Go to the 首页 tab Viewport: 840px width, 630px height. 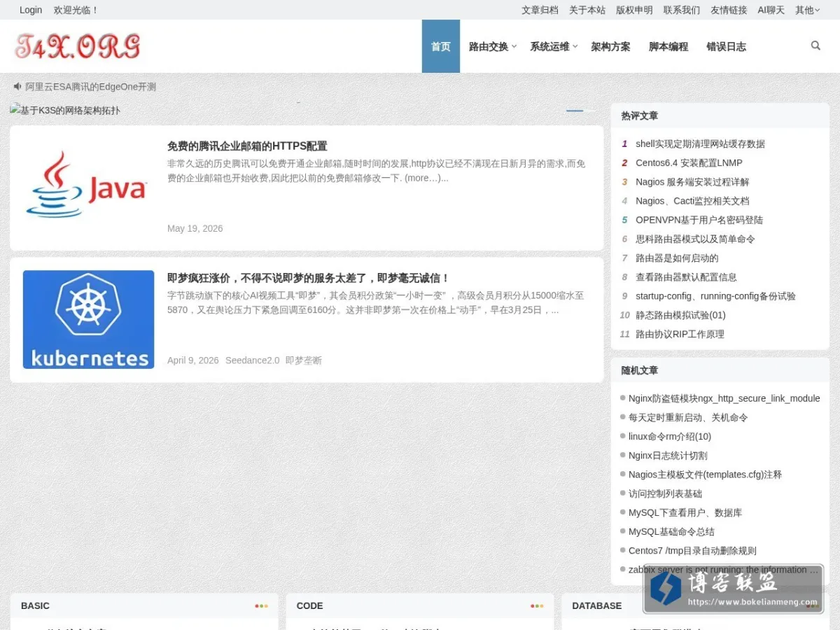click(441, 46)
